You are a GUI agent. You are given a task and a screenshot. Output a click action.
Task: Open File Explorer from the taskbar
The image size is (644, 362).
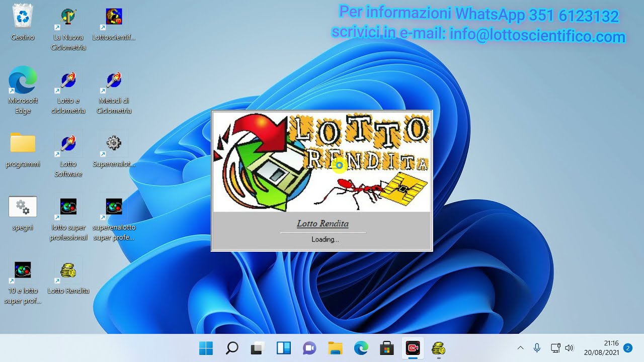pos(335,348)
